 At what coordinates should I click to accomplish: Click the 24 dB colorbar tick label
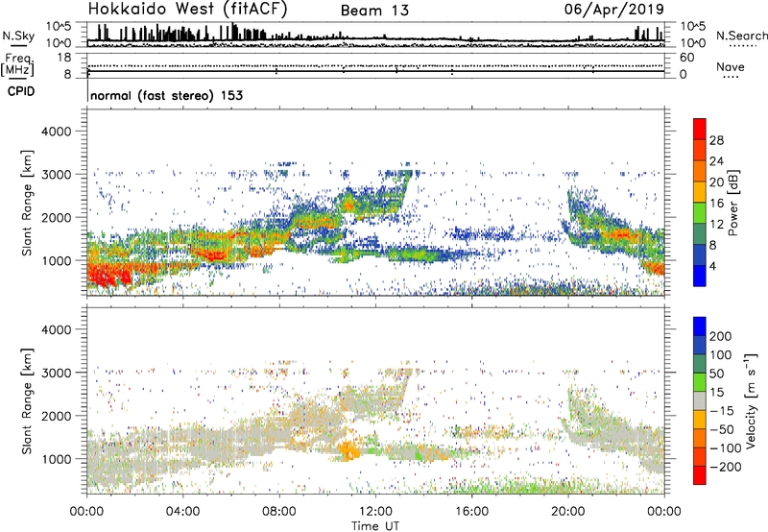pos(716,161)
